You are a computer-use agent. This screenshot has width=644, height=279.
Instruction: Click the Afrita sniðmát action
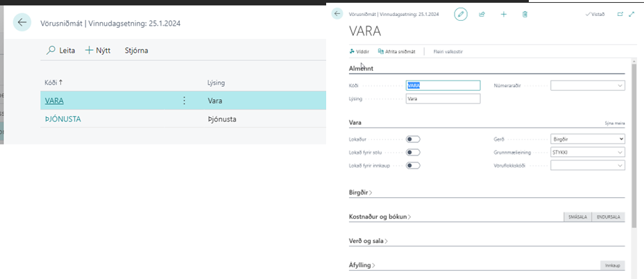397,51
